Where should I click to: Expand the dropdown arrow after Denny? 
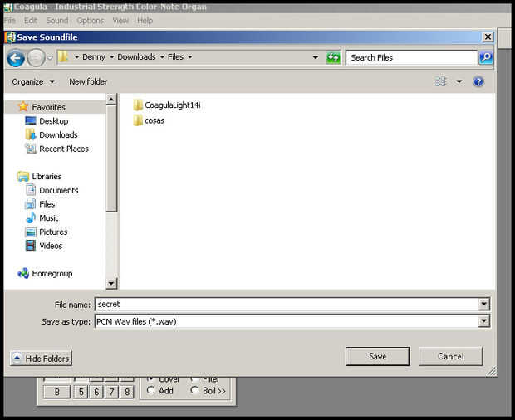click(111, 57)
